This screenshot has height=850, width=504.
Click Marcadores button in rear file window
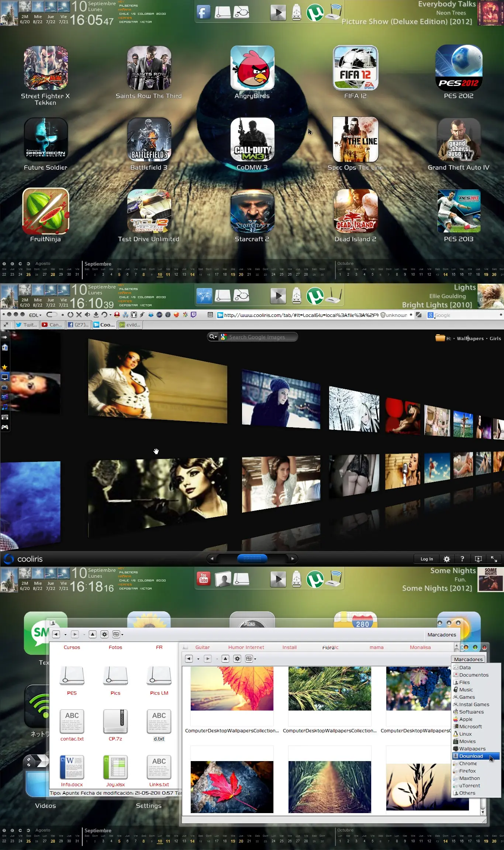[x=442, y=635]
